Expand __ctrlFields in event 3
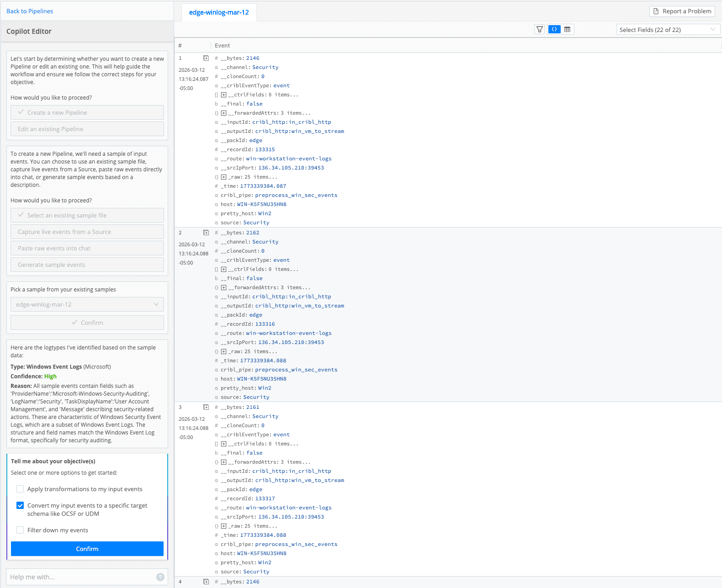722x588 pixels. click(x=224, y=444)
